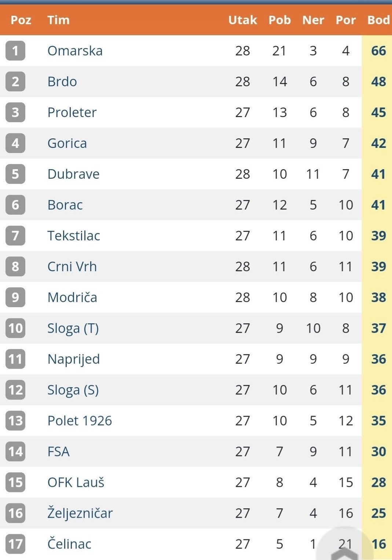392x560 pixels.
Task: Open the Crni Vrh team link
Action: pyautogui.click(x=72, y=266)
